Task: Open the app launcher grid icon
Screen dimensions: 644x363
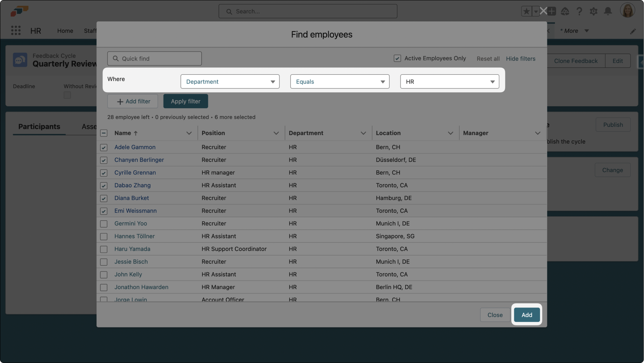Action: point(16,30)
